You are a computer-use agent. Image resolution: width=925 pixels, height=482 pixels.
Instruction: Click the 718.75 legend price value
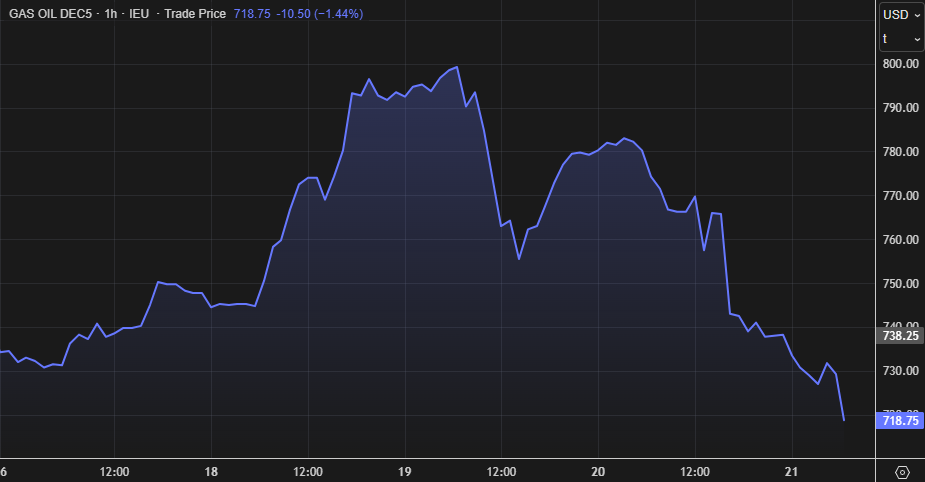[x=252, y=15]
